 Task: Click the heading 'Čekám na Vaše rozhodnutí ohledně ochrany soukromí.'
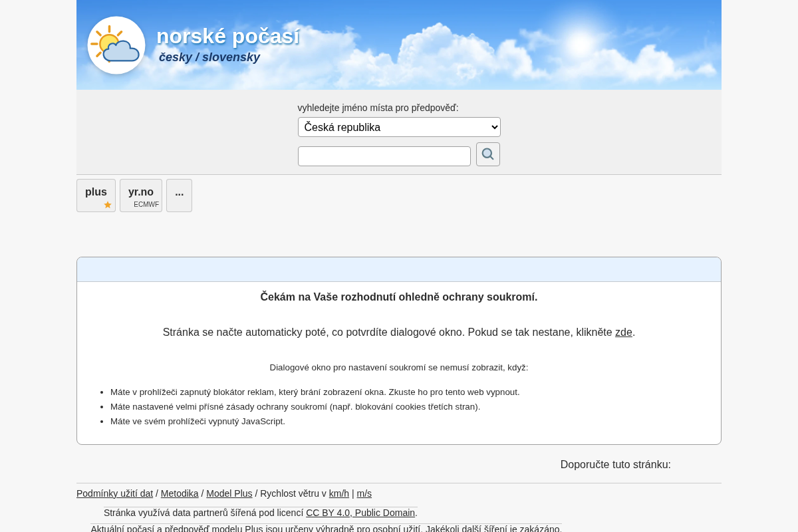point(399,297)
